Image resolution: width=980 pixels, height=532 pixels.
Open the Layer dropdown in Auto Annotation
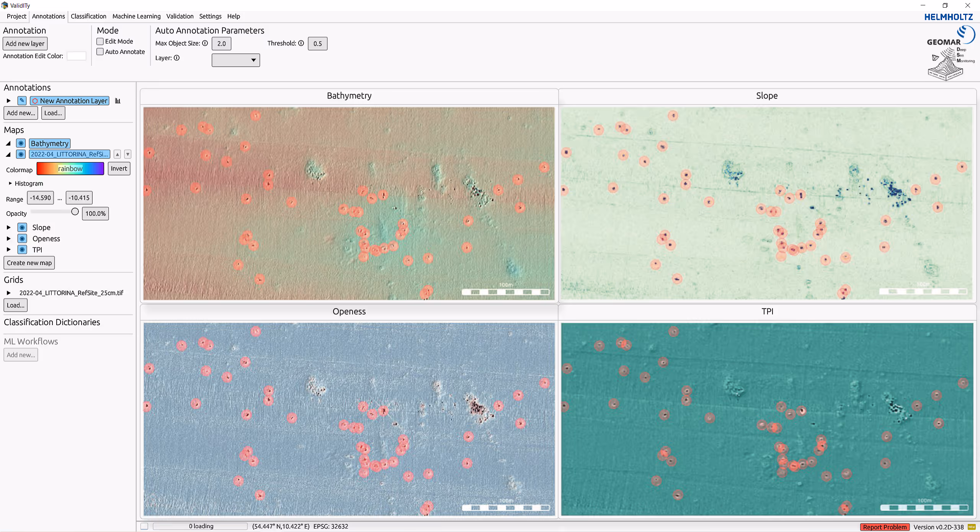click(x=235, y=60)
